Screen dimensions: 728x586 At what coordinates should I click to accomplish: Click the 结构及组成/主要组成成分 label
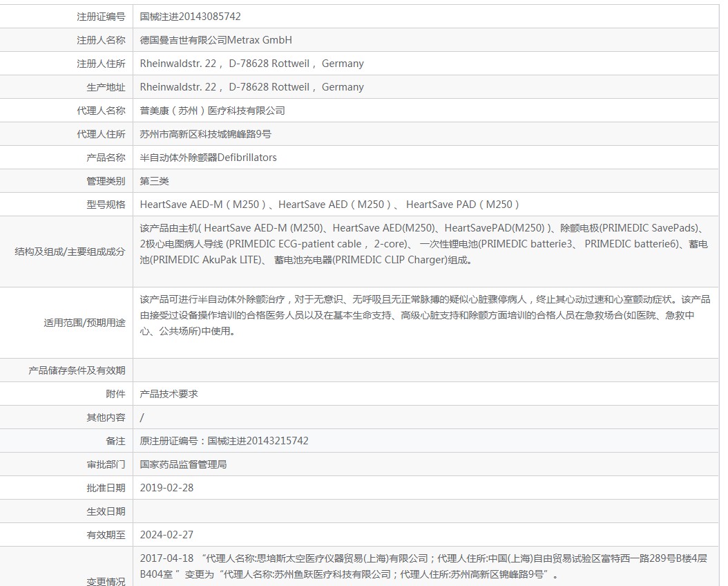pyautogui.click(x=70, y=252)
